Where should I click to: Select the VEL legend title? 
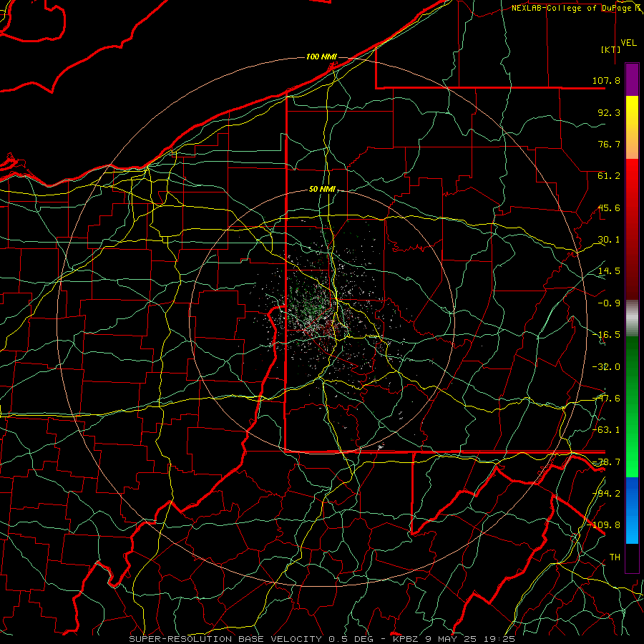click(628, 43)
